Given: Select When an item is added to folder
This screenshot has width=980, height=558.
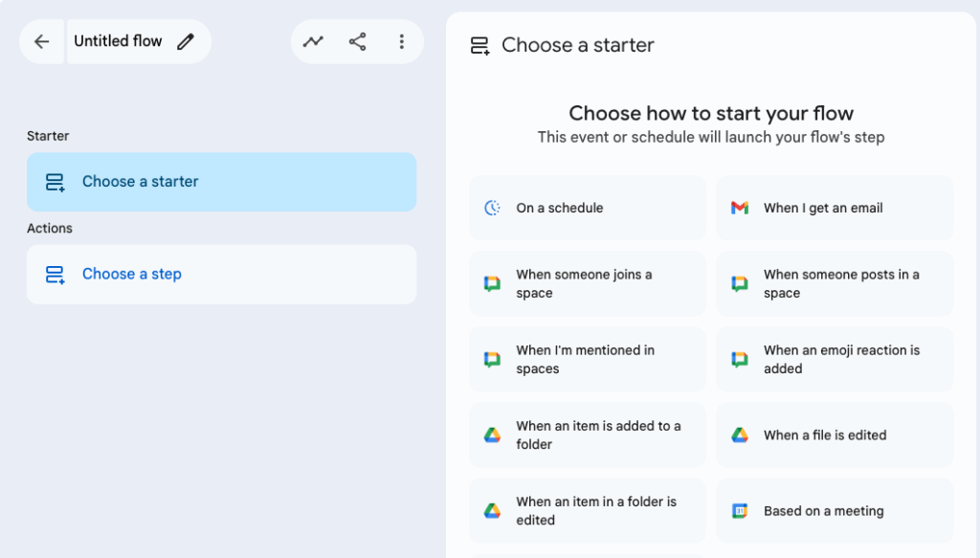Looking at the screenshot, I should tap(587, 435).
